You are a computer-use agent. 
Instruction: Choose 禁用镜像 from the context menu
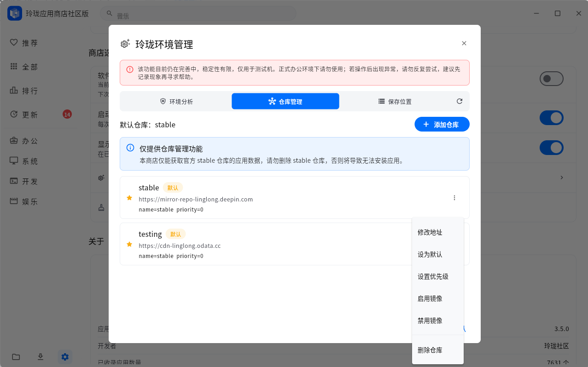click(438, 321)
